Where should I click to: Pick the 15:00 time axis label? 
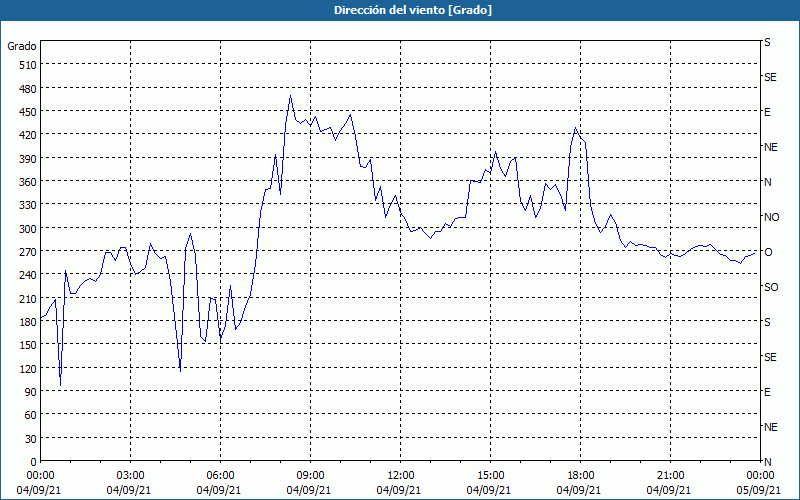click(490, 476)
